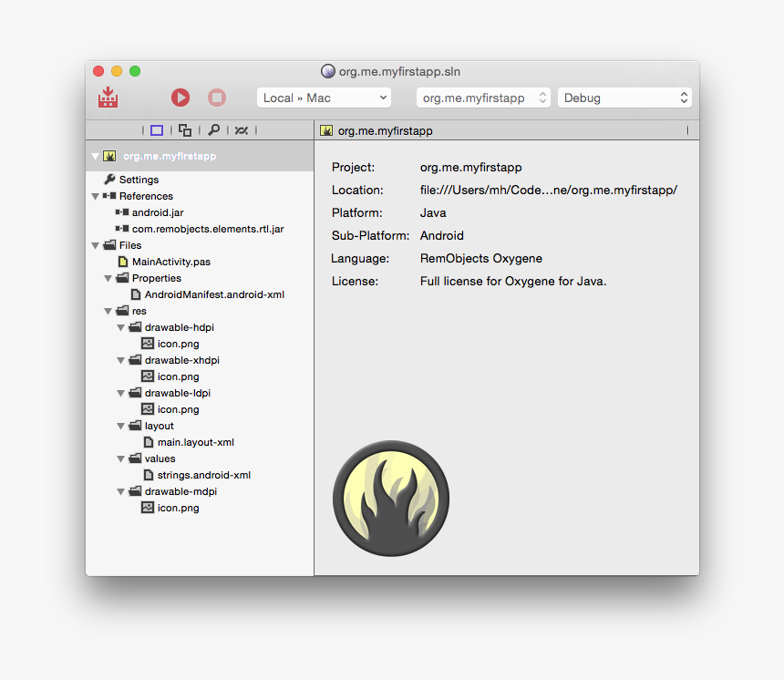Open the Local » Mac target dropdown

click(324, 98)
